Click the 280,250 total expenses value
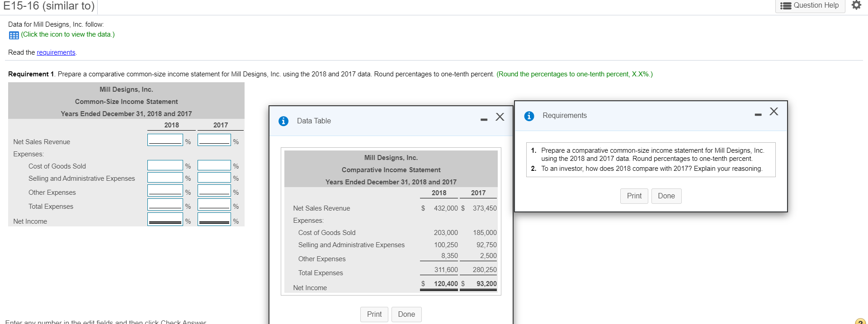 click(x=485, y=270)
